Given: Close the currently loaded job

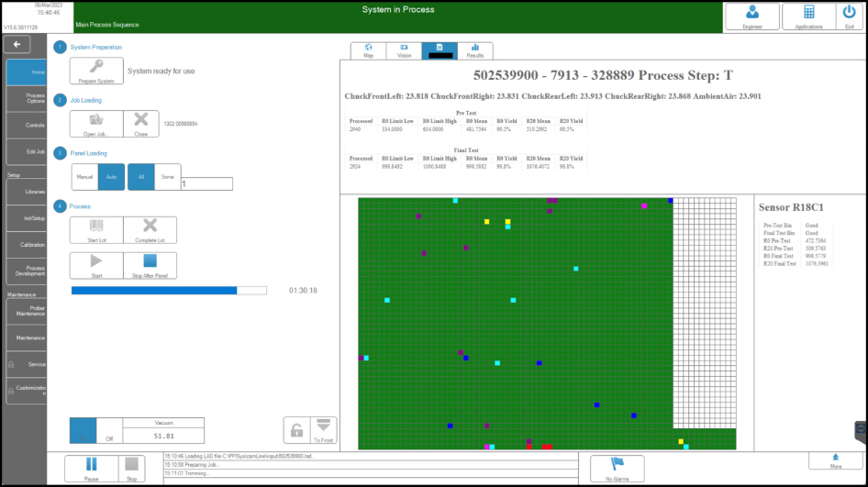Looking at the screenshot, I should [x=140, y=123].
